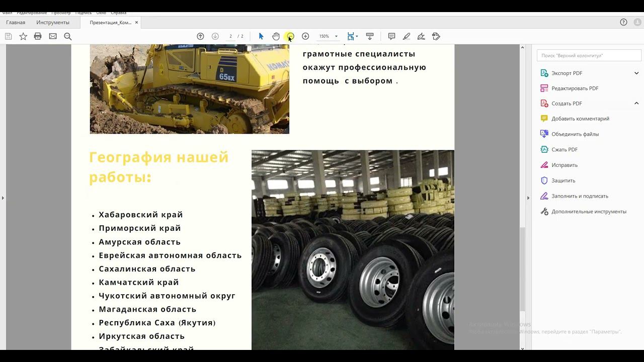
Task: Open the Файл menu
Action: tap(7, 13)
